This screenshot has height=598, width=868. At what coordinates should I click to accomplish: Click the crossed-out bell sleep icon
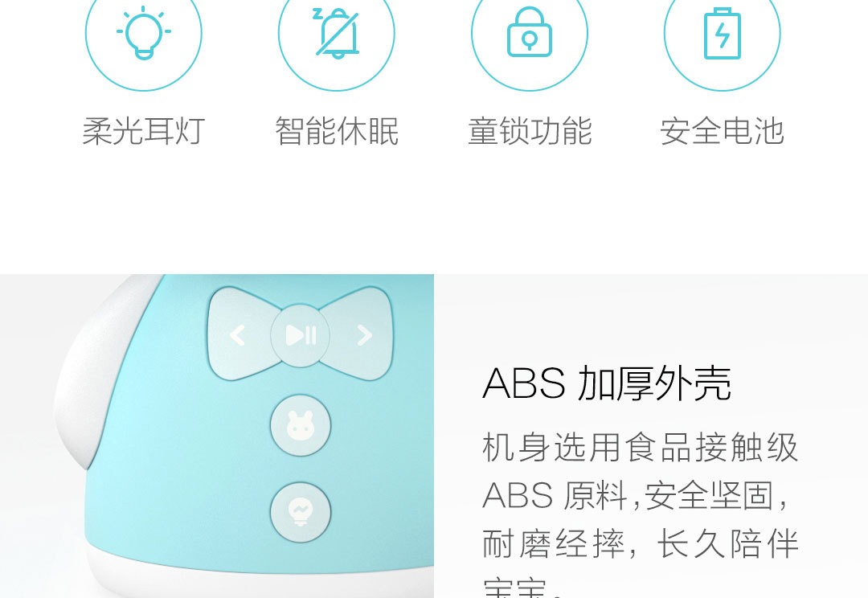click(x=336, y=33)
